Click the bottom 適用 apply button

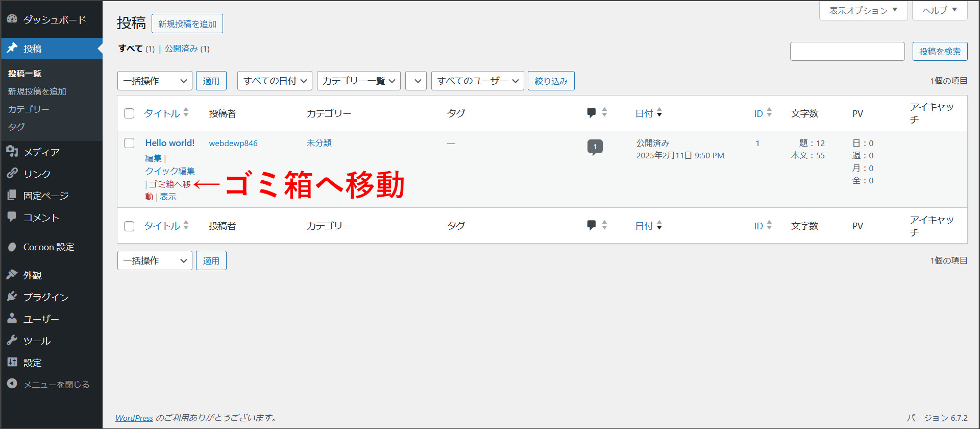pyautogui.click(x=211, y=260)
